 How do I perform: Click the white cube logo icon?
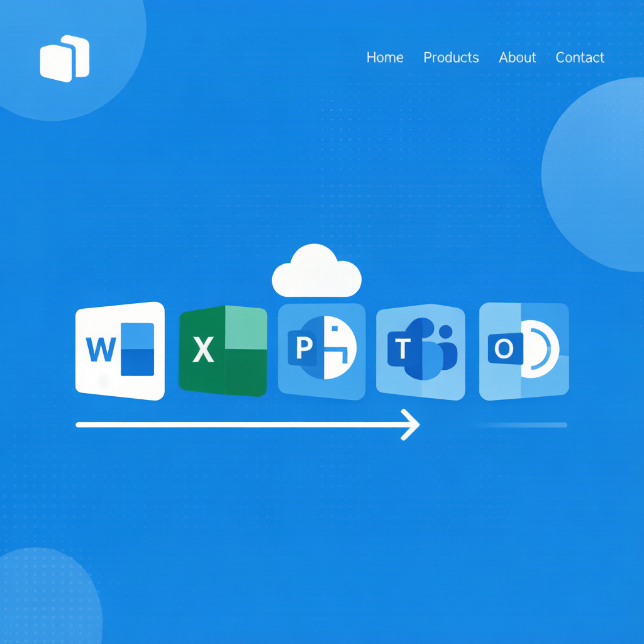tap(65, 58)
